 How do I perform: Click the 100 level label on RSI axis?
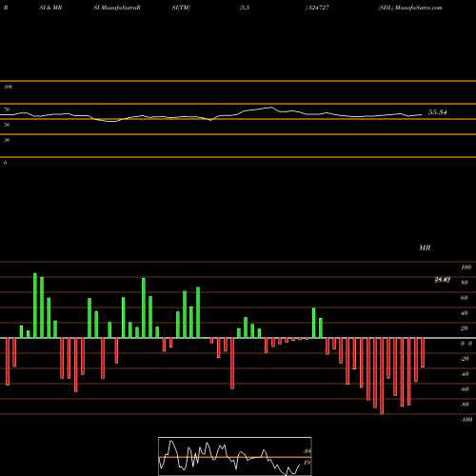[8, 87]
